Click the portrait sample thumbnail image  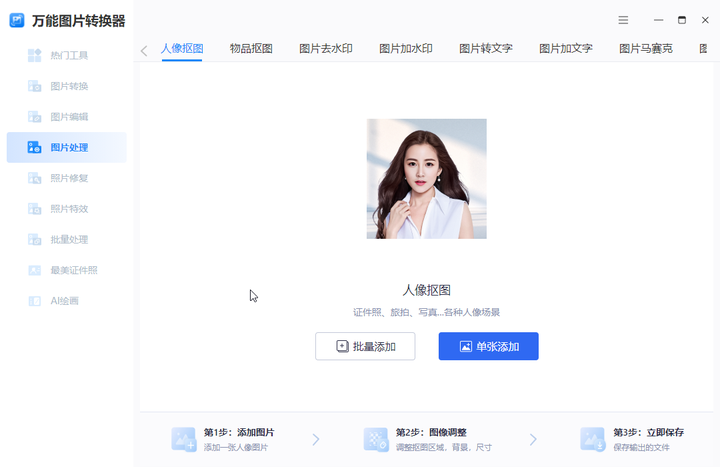(427, 179)
